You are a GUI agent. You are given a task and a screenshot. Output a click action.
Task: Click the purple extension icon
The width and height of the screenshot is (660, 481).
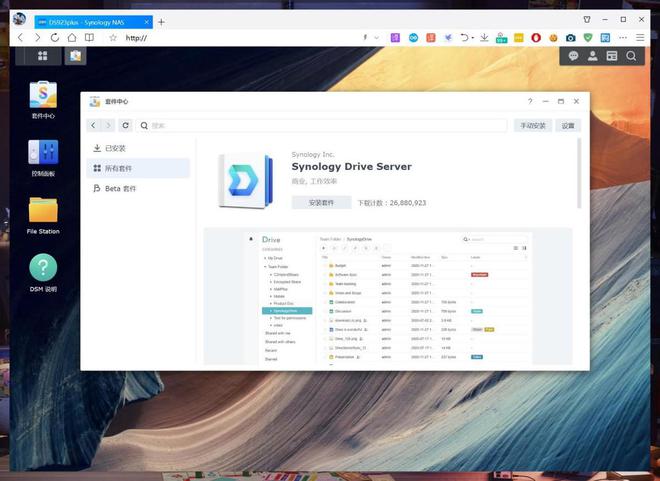tap(395, 38)
